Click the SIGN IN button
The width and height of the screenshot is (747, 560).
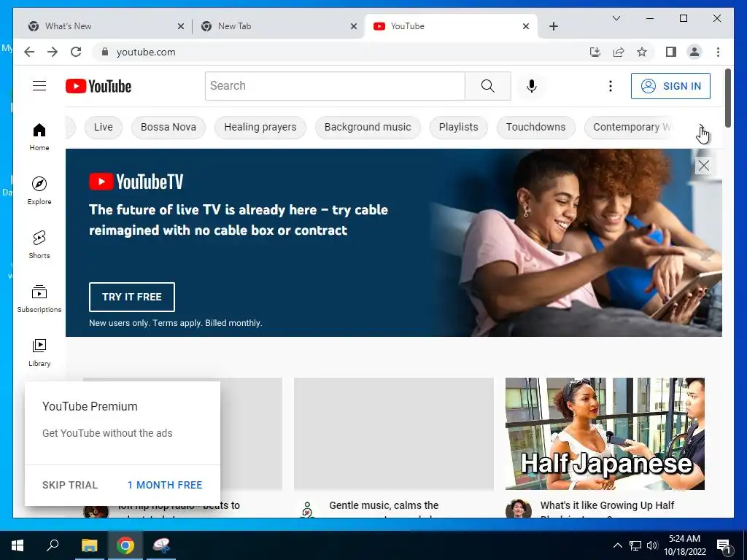coord(671,86)
